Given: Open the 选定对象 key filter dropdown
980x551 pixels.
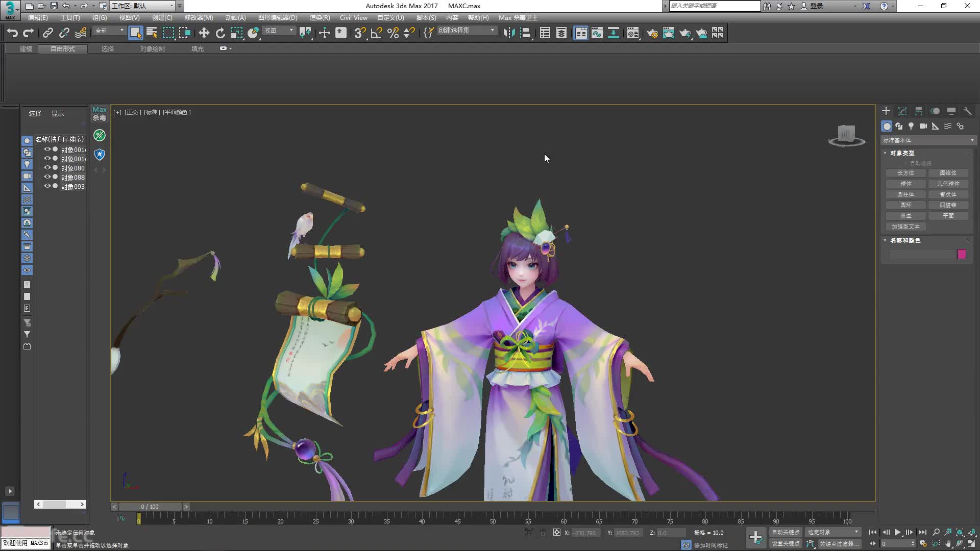Looking at the screenshot, I should (x=833, y=532).
